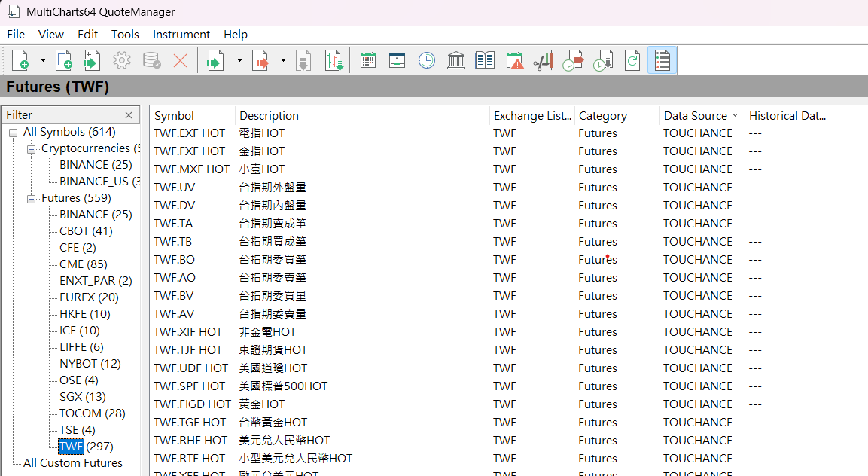Collapse the Futures (559) tree node
The width and height of the screenshot is (868, 476).
[x=32, y=199]
